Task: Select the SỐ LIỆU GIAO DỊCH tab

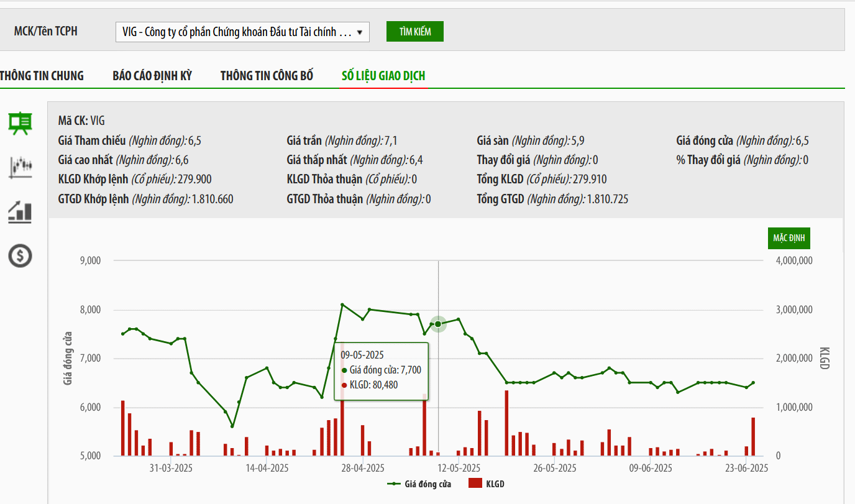Action: (x=383, y=76)
